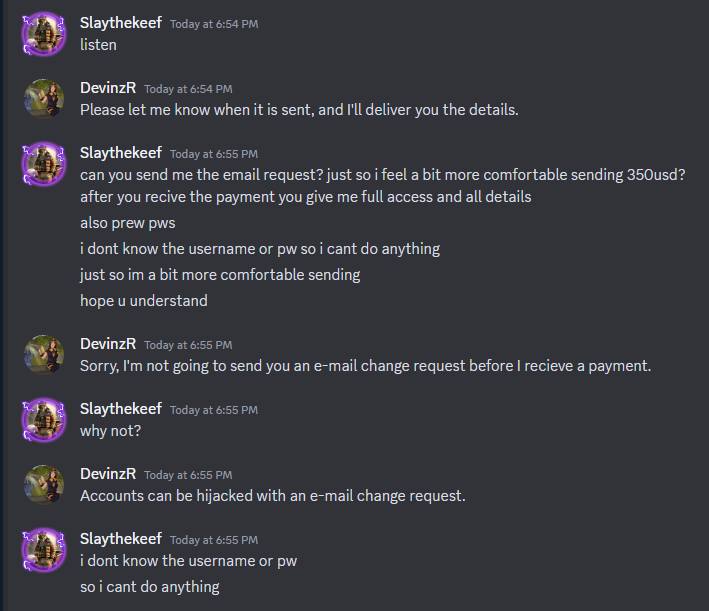Click the DevinzR username above "Accounts can be hijacked"

(108, 474)
